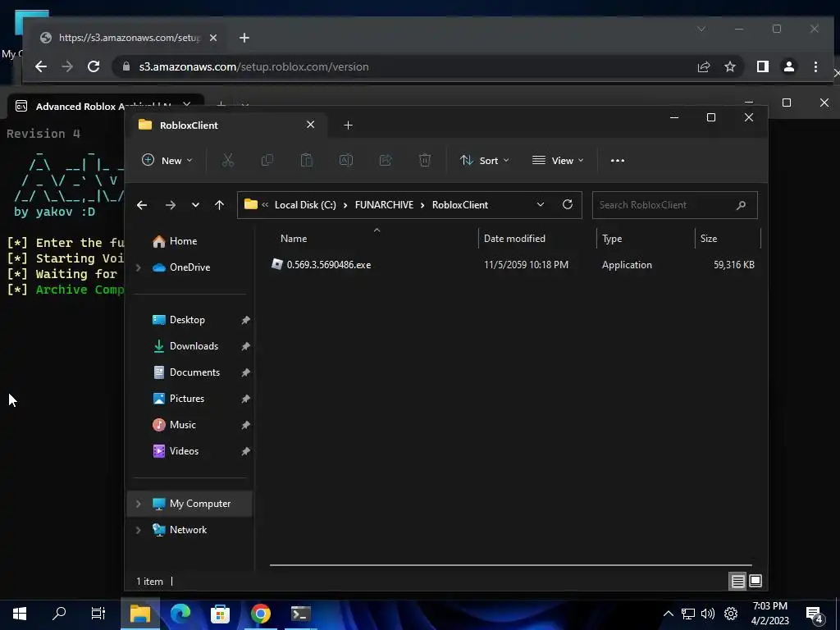Open Microsoft Store from the taskbar

pos(220,614)
